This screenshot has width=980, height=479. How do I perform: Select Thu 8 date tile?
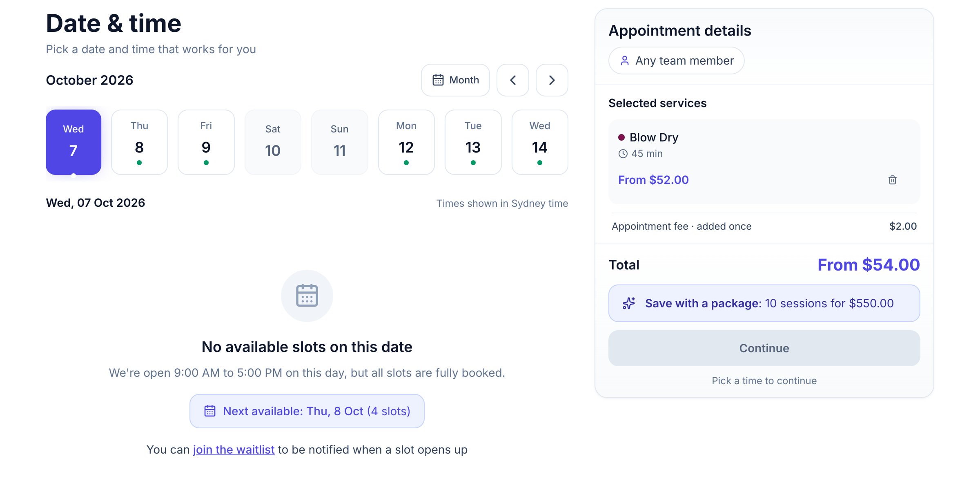pos(139,142)
